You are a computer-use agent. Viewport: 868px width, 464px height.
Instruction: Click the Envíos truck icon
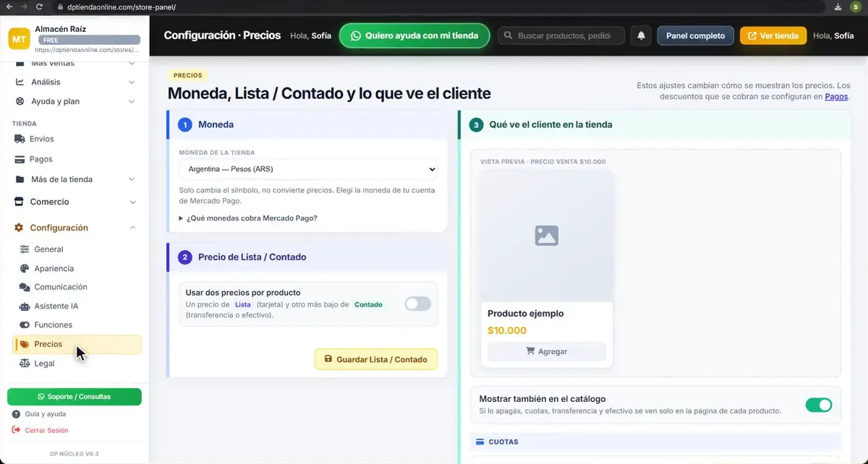coord(20,139)
